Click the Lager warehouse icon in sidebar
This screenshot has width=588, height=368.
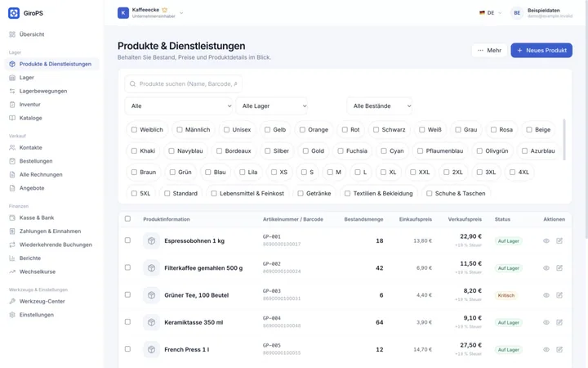pos(12,78)
